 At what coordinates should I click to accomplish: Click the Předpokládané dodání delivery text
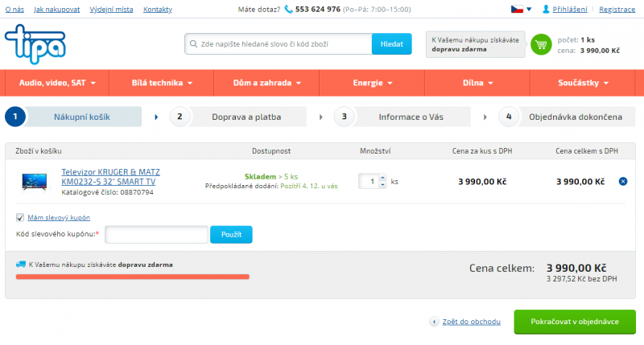tap(271, 187)
